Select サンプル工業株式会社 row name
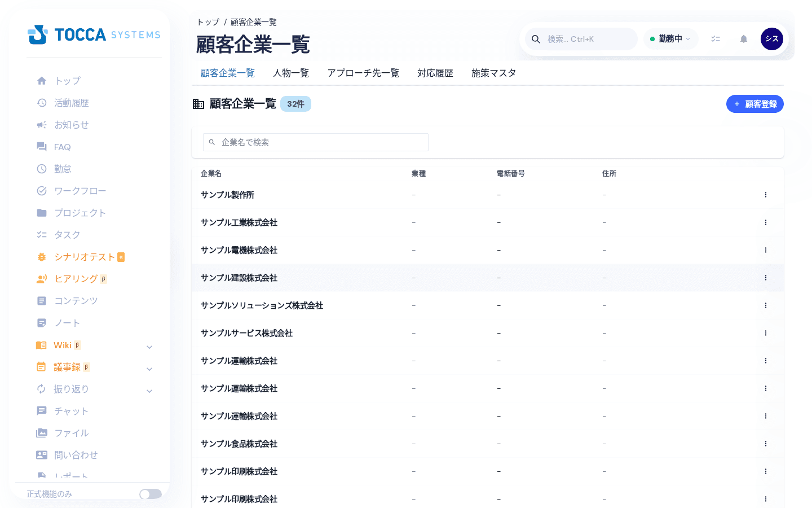The width and height of the screenshot is (812, 508). click(x=239, y=222)
